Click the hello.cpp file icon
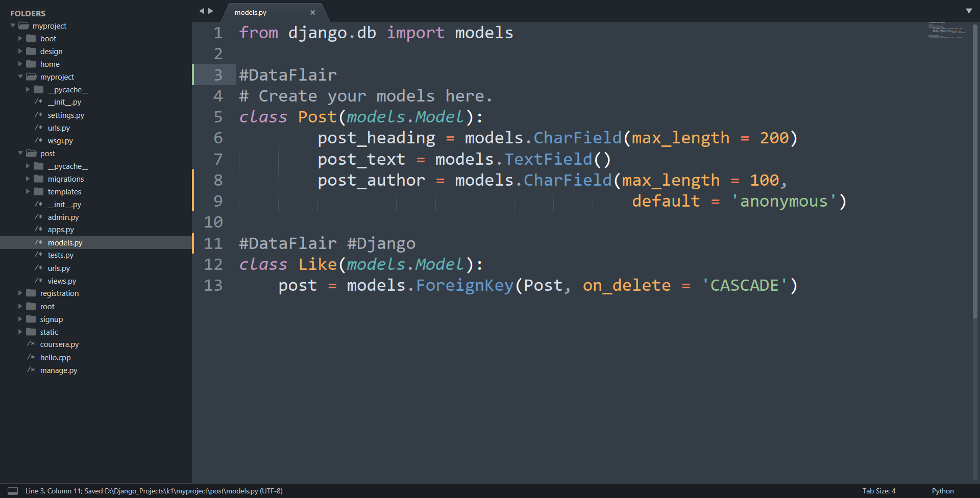 pos(32,357)
